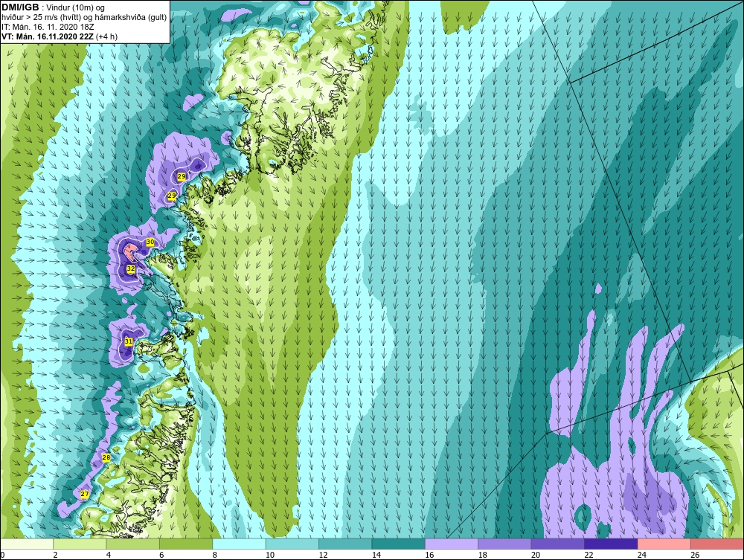The image size is (744, 560).
Task: Click the lower yellow 29 gust label
Action: pos(172,196)
